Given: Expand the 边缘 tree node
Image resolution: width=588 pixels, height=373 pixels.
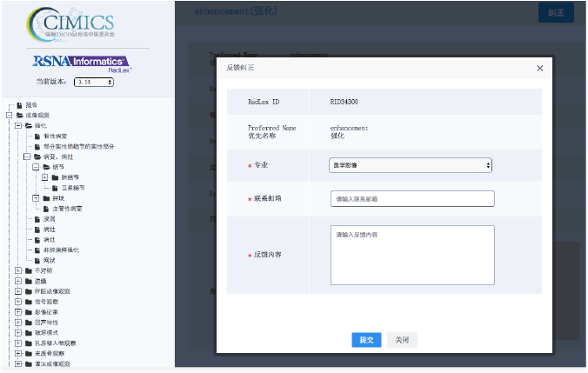Looking at the screenshot, I should click(17, 281).
